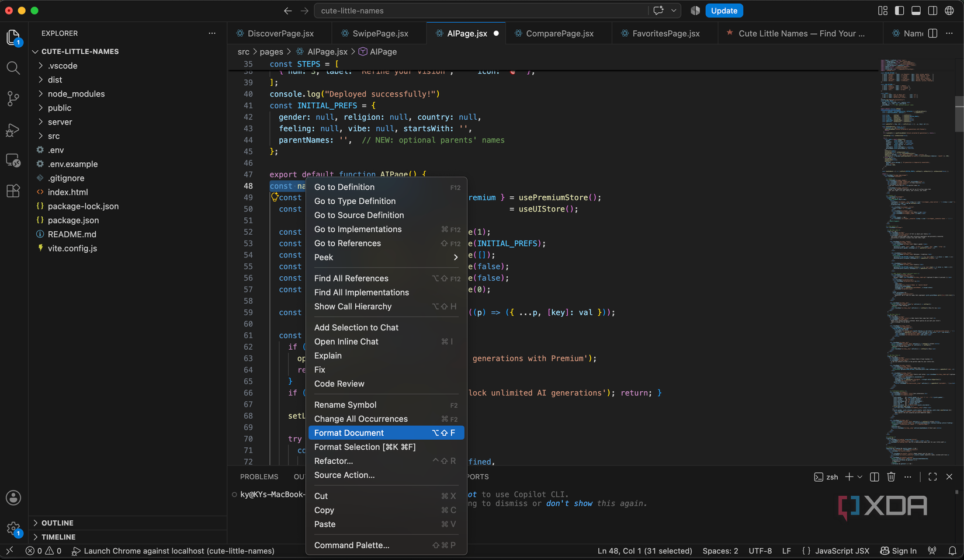Screen dimensions: 964x560
Task: Open editor More Actions ellipsis
Action: tap(949, 33)
